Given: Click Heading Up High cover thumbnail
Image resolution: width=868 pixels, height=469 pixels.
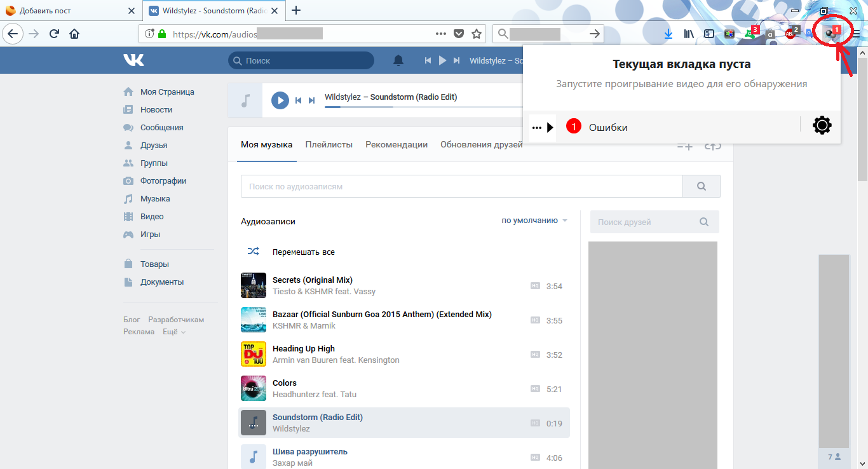Looking at the screenshot, I should pos(254,354).
